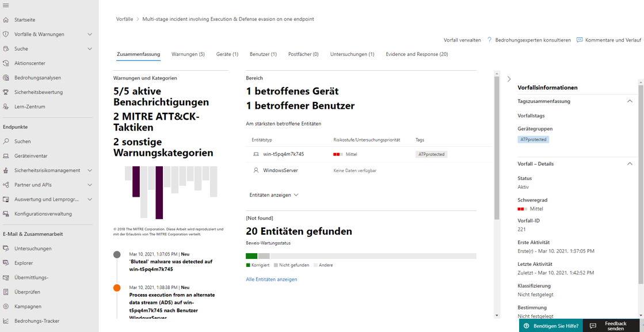Image resolution: width=644 pixels, height=332 pixels.
Task: Open the Explorer icon under E-Mail
Action: (6, 262)
